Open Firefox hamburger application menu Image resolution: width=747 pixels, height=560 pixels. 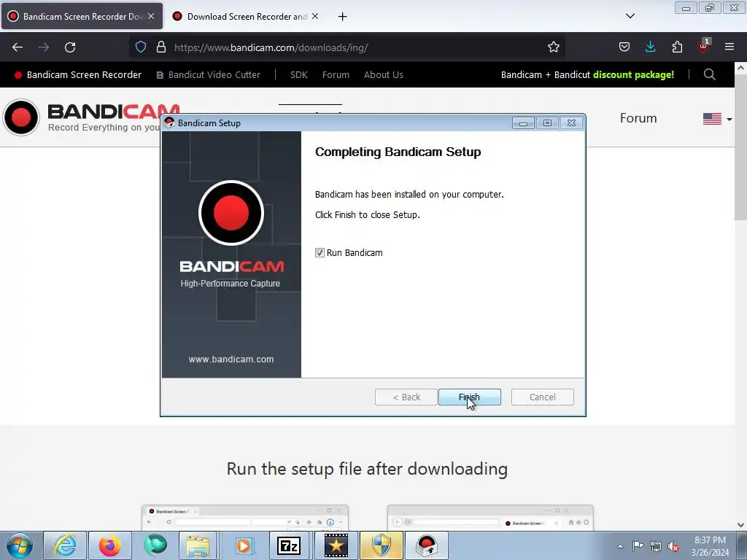tap(729, 47)
